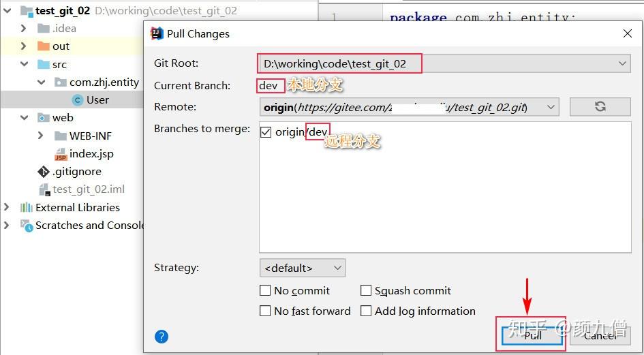Collapse the web folder node

[25, 118]
